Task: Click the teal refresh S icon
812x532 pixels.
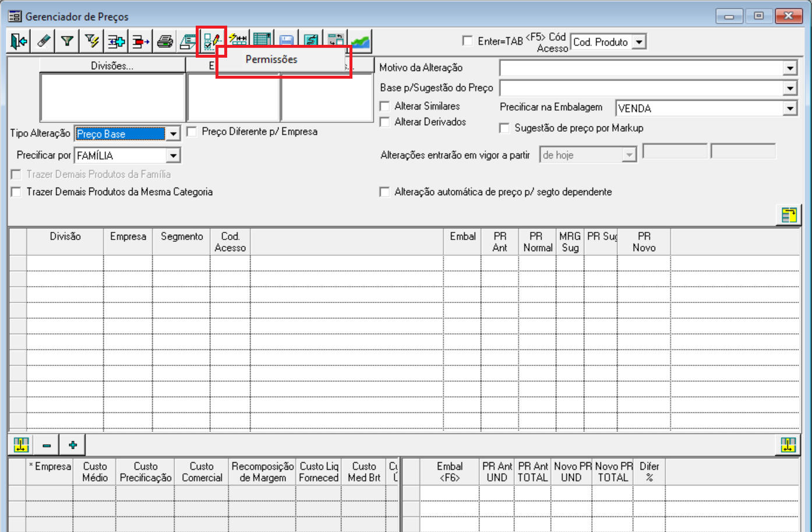Action: (311, 40)
